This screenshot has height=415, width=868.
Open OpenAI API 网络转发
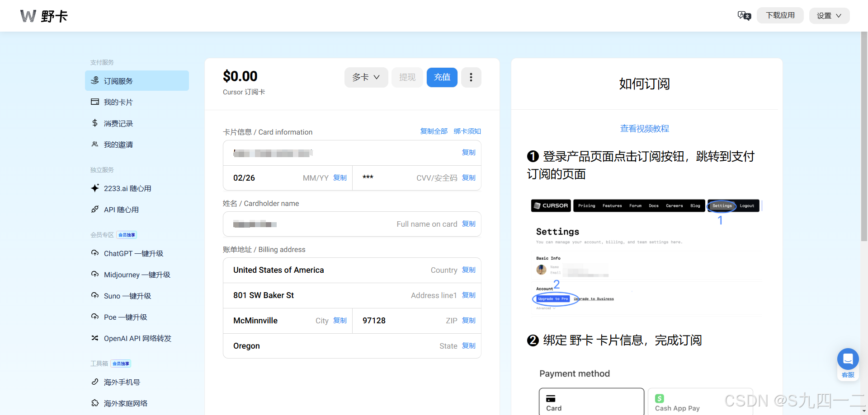click(137, 338)
